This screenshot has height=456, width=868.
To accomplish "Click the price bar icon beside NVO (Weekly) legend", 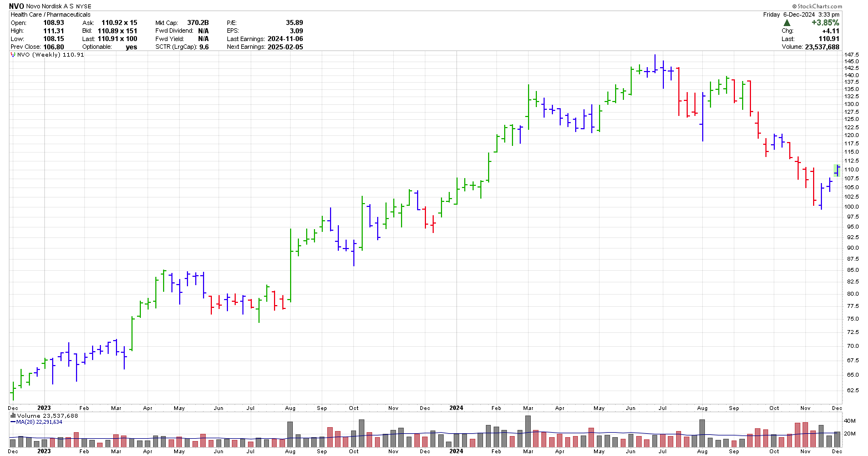I will pos(13,54).
